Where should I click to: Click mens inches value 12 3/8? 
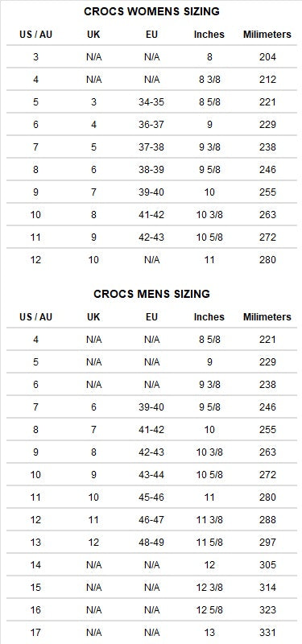click(x=209, y=588)
